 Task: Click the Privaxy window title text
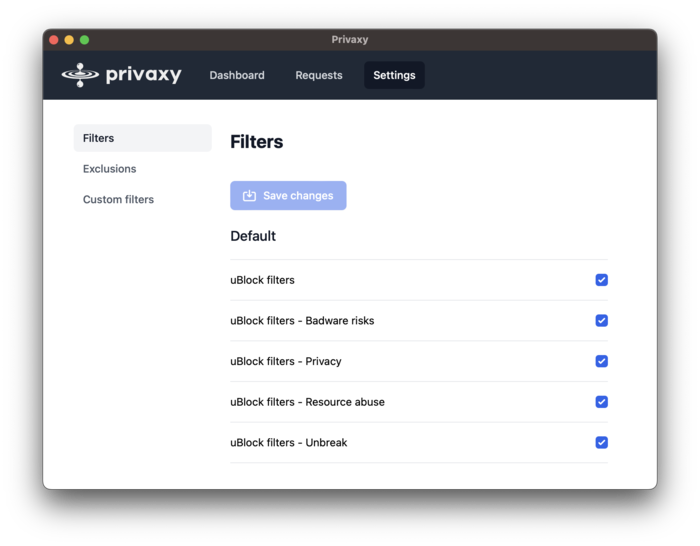coord(350,40)
